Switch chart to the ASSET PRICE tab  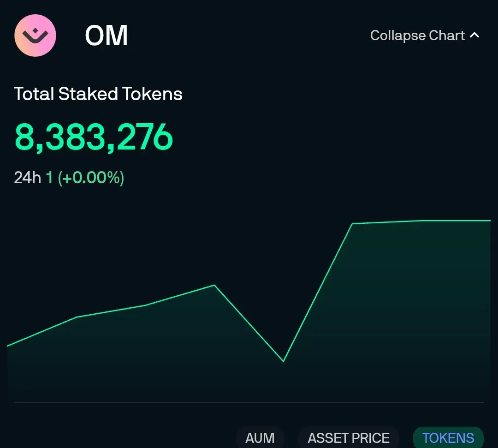pyautogui.click(x=349, y=438)
